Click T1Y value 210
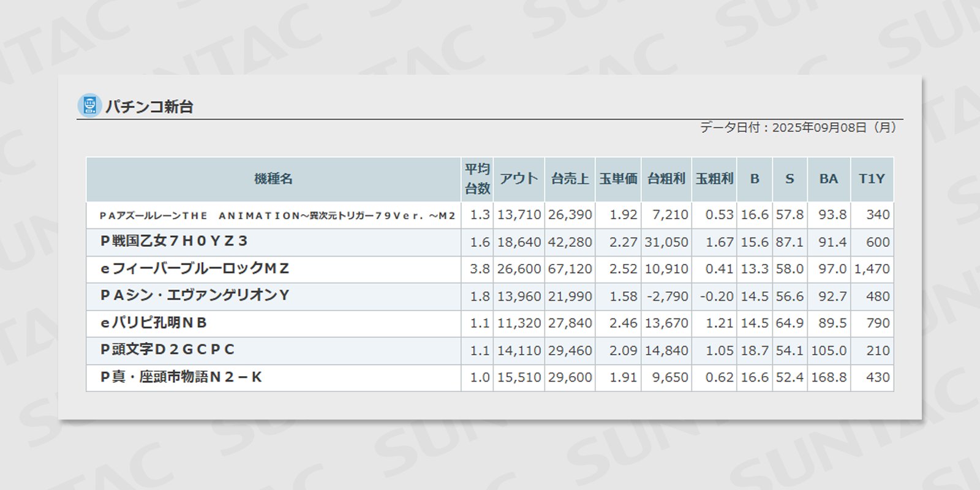The height and width of the screenshot is (490, 980). [878, 350]
